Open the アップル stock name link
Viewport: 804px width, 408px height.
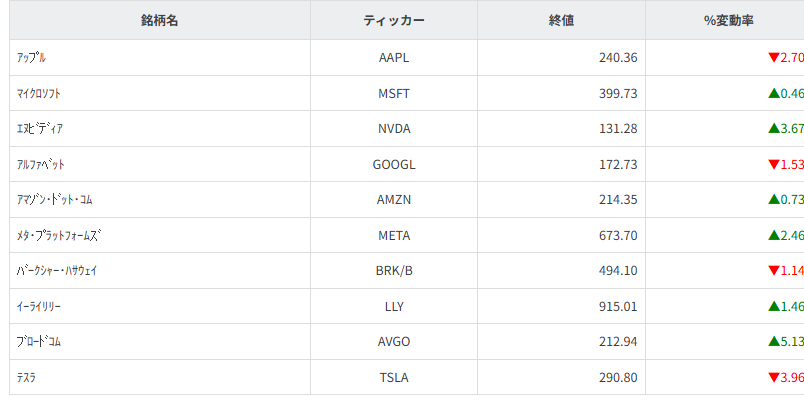31,58
